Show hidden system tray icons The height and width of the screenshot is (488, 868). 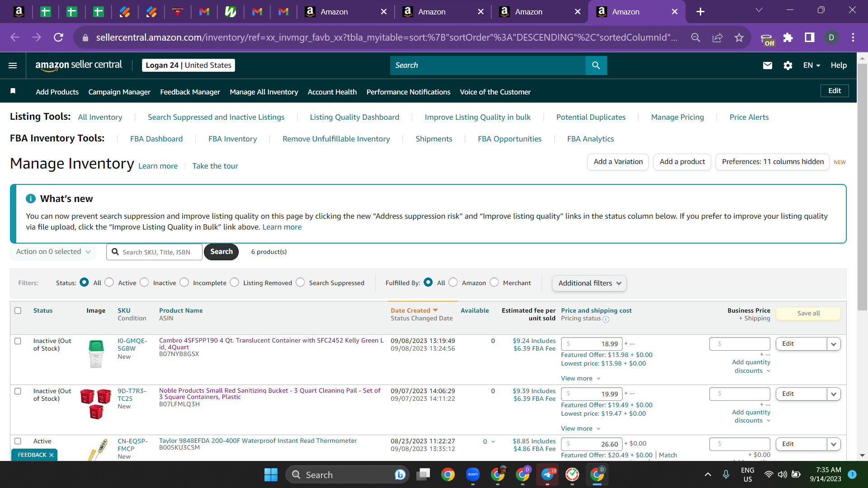click(708, 474)
